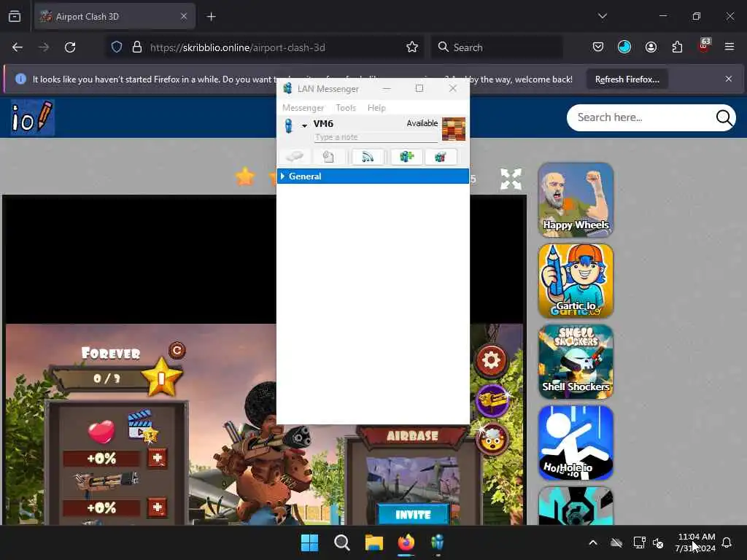Screen dimensions: 747x560
Task: Click the blue circular toolbar extension icon
Action: click(624, 47)
